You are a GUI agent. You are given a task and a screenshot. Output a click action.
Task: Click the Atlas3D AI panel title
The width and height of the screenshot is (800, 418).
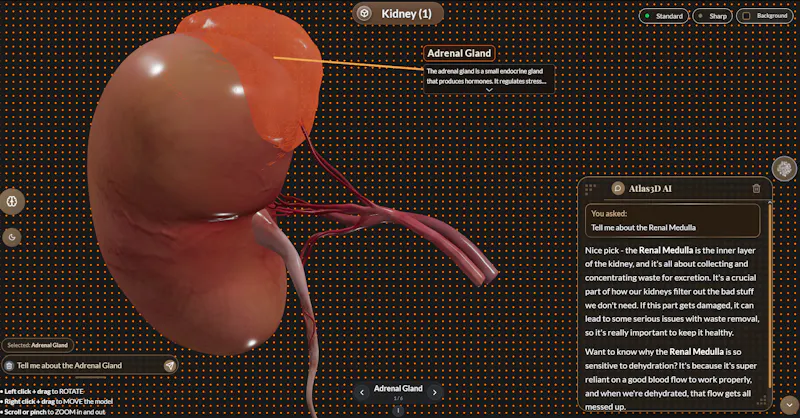(650, 188)
